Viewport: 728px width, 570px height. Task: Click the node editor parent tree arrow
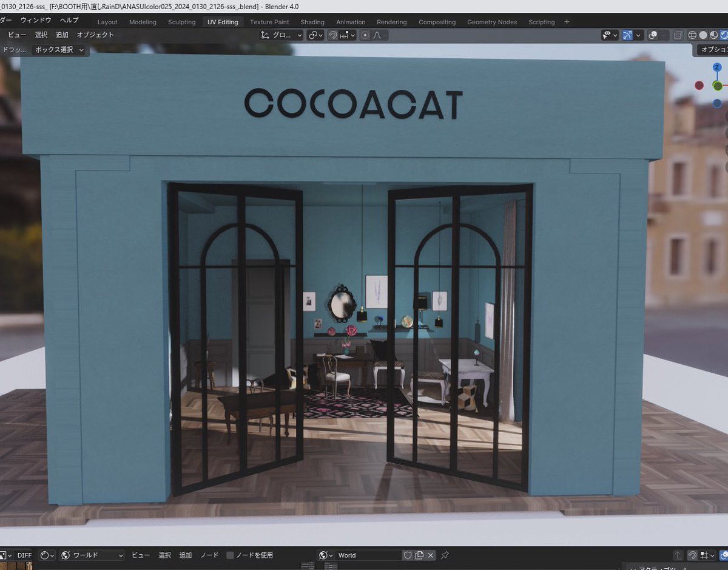point(679,555)
